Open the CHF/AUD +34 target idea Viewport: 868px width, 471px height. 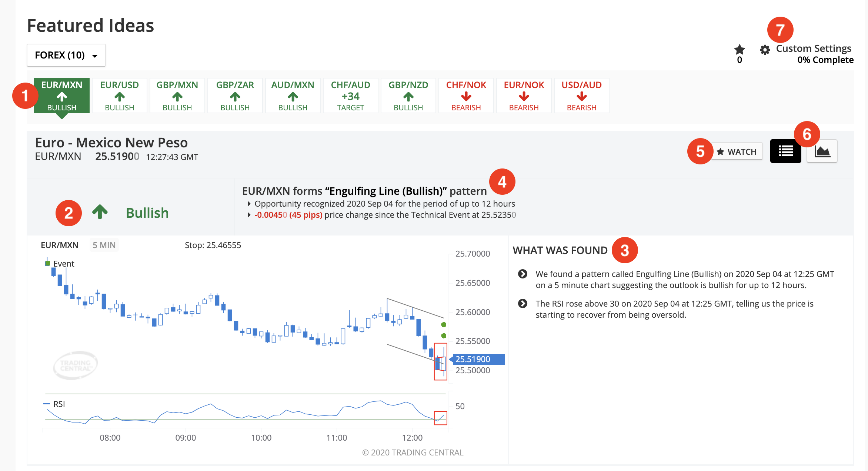click(351, 96)
